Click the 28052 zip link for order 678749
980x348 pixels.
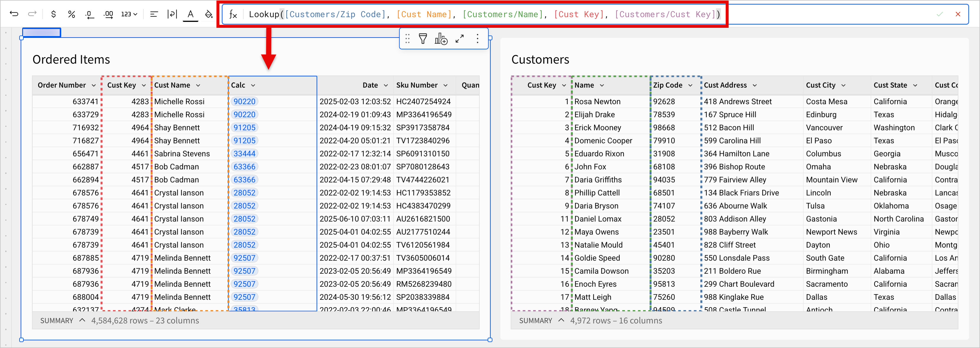244,219
